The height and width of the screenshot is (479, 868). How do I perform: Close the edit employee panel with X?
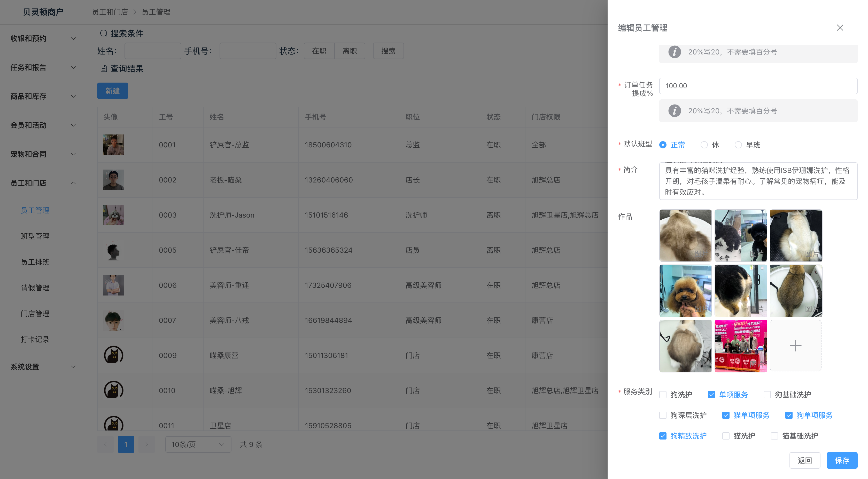coord(840,28)
